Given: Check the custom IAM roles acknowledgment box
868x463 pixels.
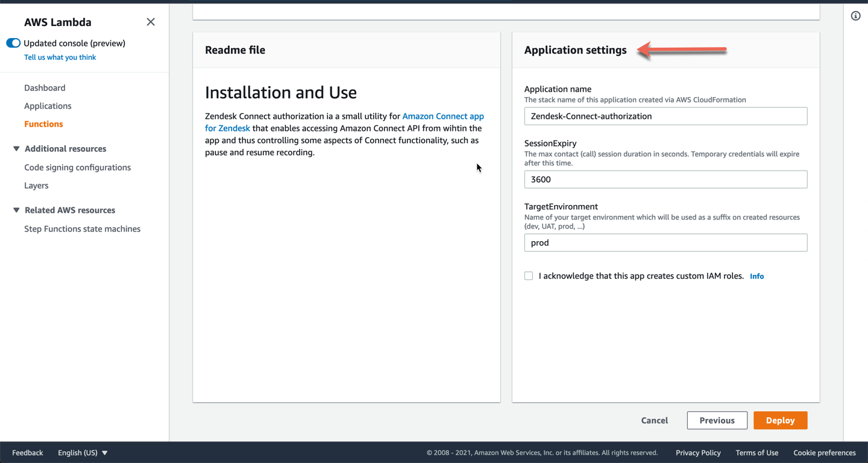Looking at the screenshot, I should pos(529,276).
